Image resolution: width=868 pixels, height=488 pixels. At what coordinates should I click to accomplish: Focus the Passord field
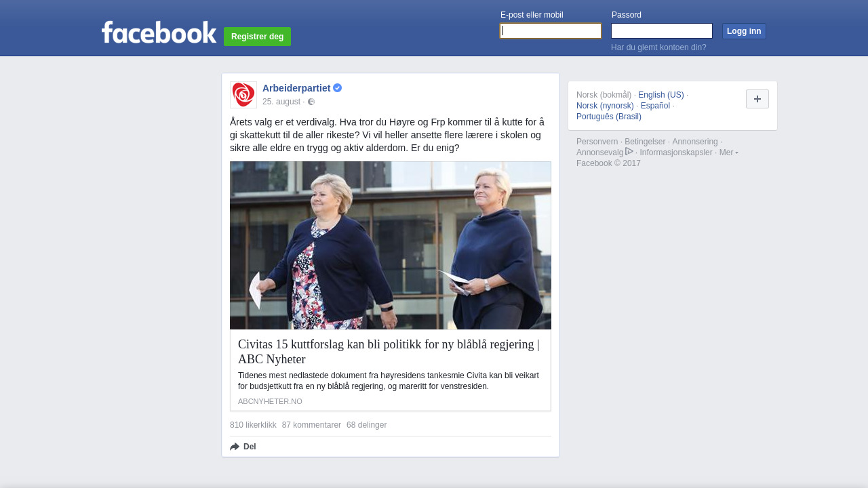(x=662, y=31)
